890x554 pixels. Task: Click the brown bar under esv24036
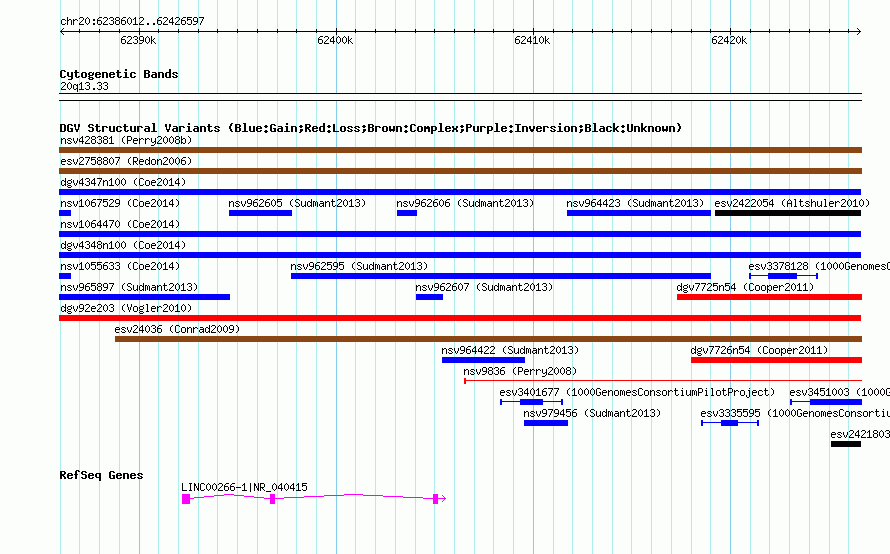[488, 339]
